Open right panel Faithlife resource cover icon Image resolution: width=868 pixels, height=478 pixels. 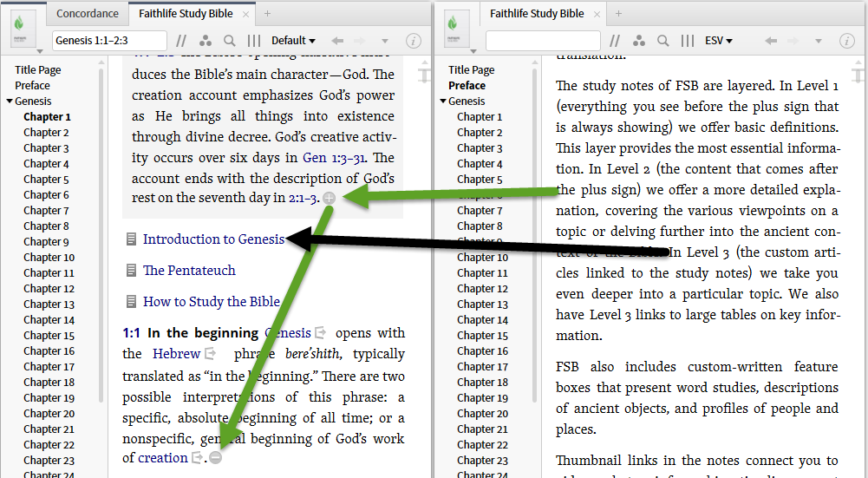coord(457,29)
